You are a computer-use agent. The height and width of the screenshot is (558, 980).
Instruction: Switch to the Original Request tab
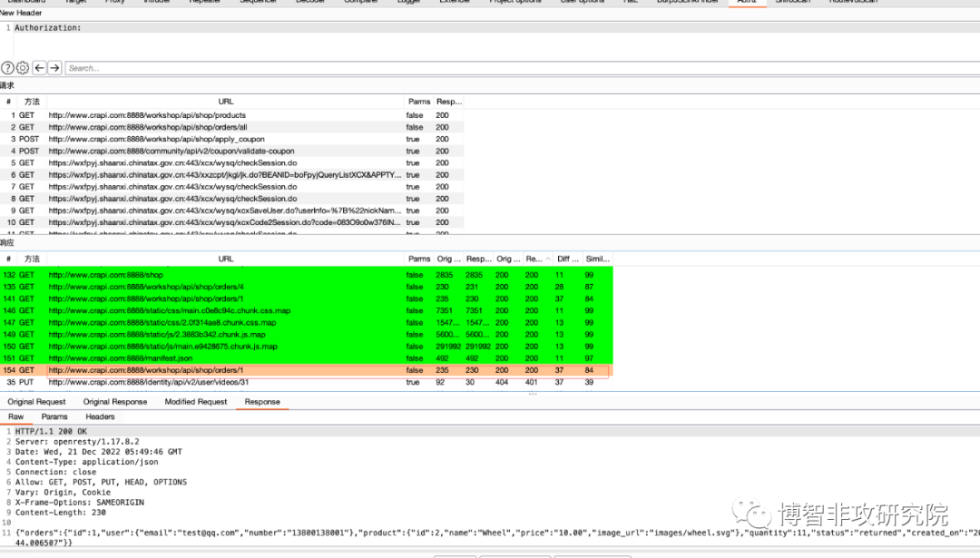pos(36,402)
